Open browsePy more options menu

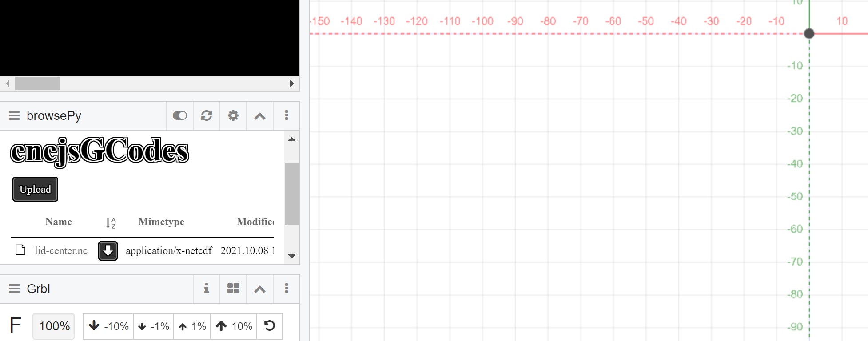pos(287,116)
